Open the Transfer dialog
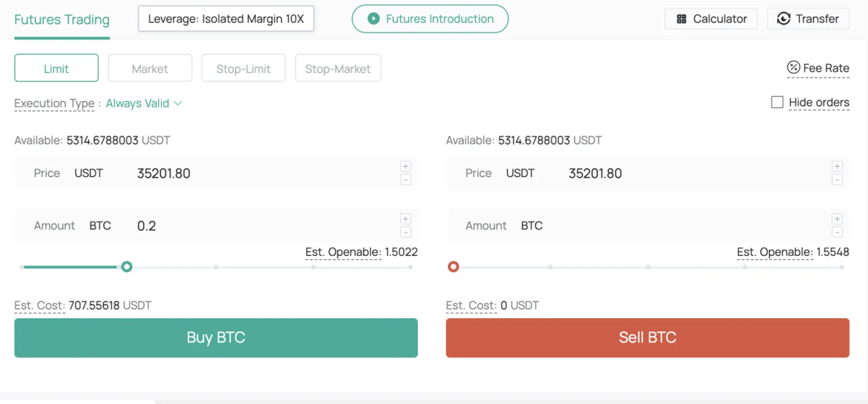 pos(808,19)
